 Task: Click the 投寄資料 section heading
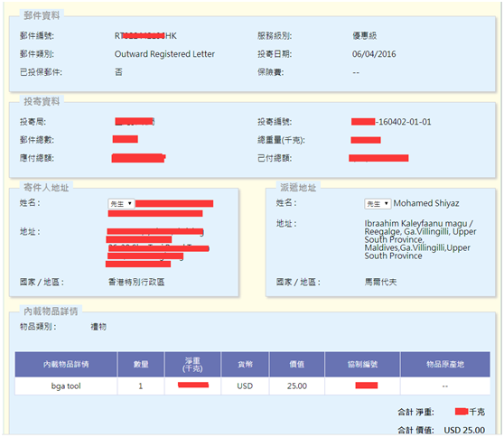42,101
